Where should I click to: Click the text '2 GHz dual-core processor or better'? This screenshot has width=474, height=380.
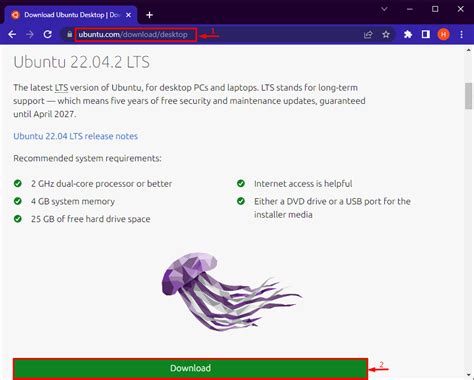101,184
